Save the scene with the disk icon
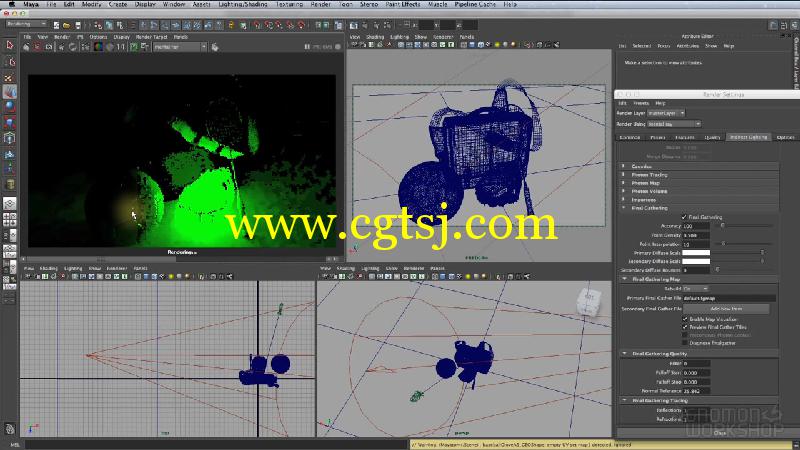 point(78,25)
